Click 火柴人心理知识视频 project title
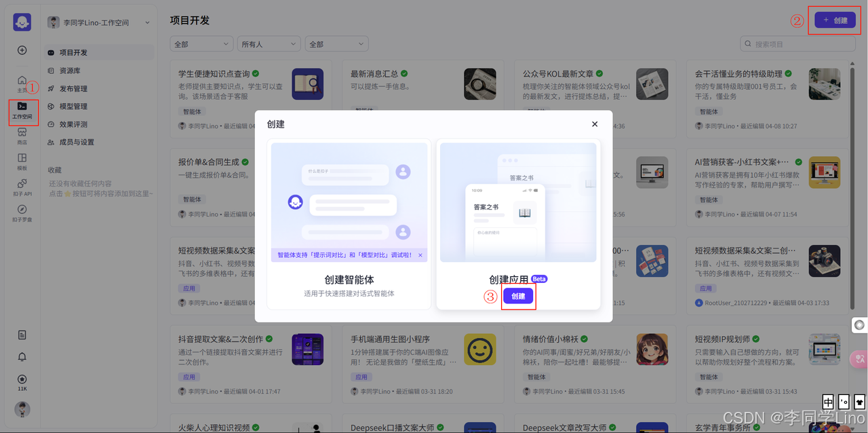The height and width of the screenshot is (433, 868). [x=214, y=428]
